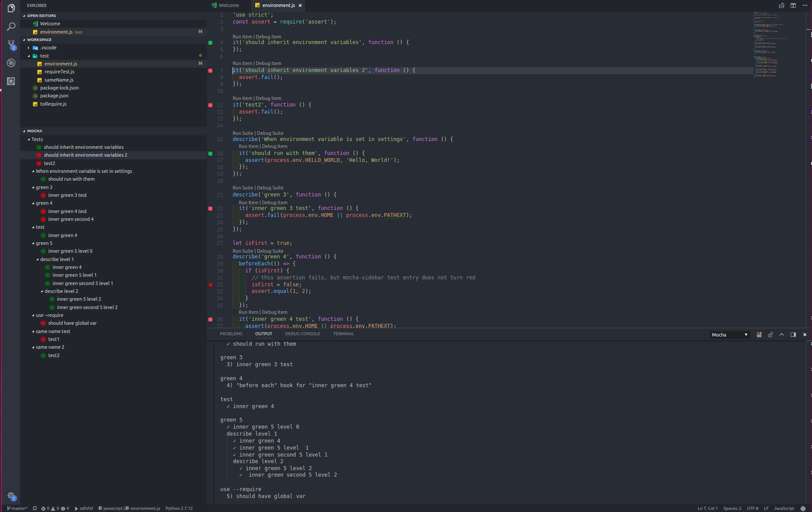Viewport: 812px width, 512px height.
Task: Close the environment.js editor tab
Action: coord(300,6)
